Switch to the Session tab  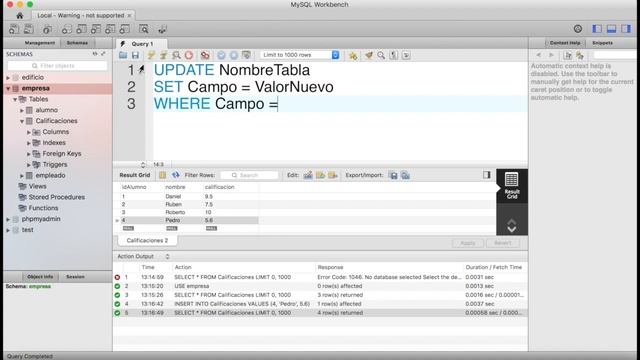(x=75, y=277)
